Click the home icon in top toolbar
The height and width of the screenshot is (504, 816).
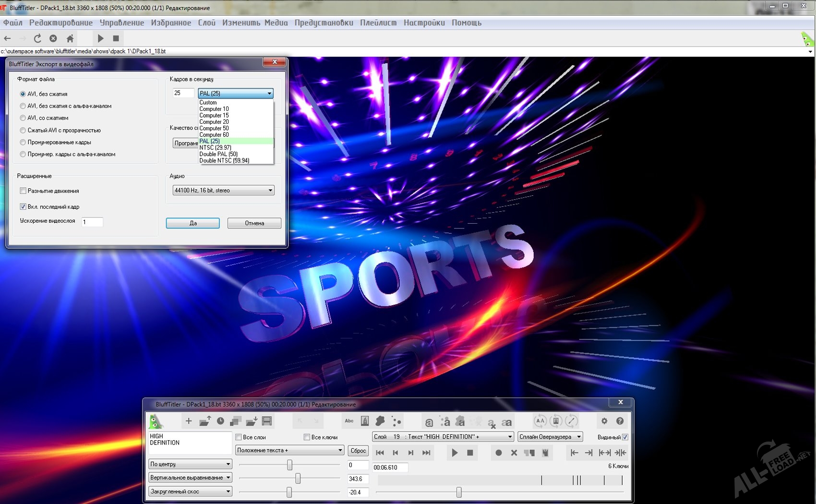point(70,38)
